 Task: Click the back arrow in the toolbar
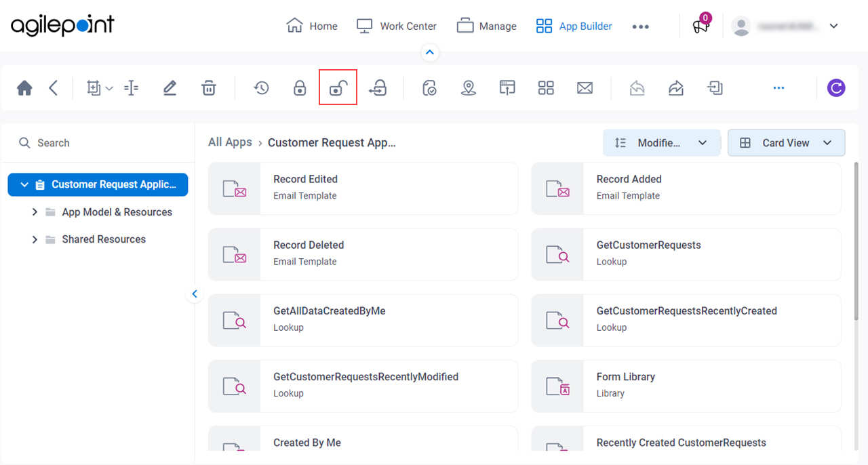point(54,88)
